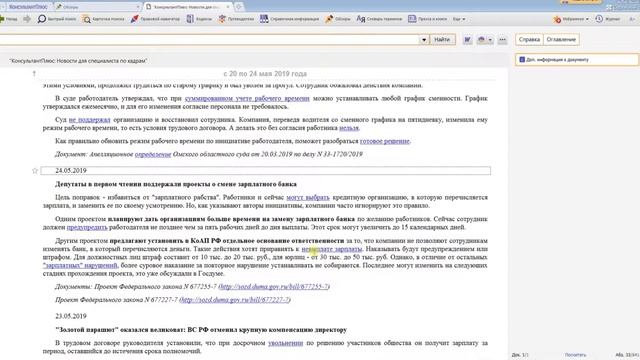Export document to Word icon
The image size is (640, 360).
[x=467, y=40]
